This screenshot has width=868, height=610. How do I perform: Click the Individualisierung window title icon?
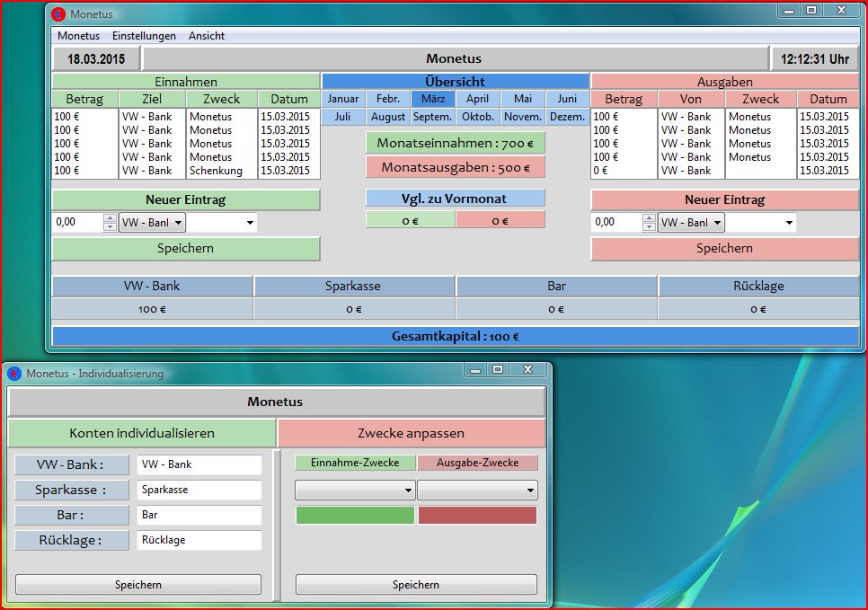(14, 373)
